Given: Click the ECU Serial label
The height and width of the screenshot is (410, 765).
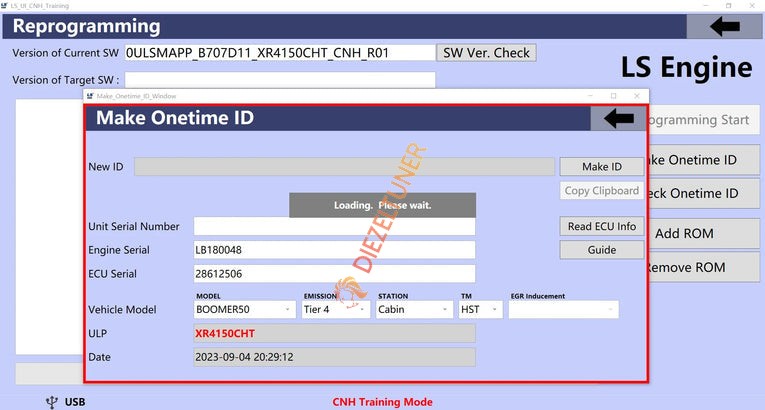Looking at the screenshot, I should (x=112, y=274).
